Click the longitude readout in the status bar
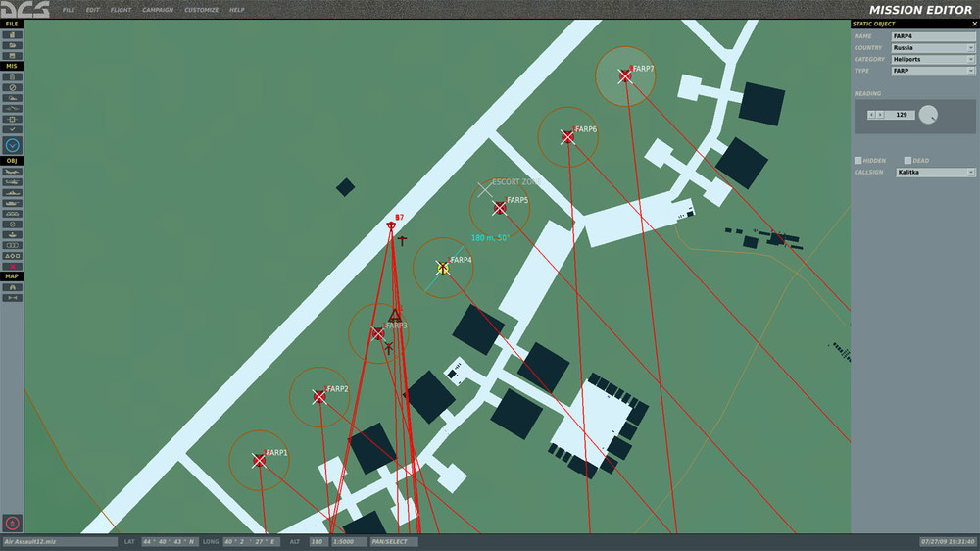This screenshot has width=980, height=551. (x=251, y=541)
